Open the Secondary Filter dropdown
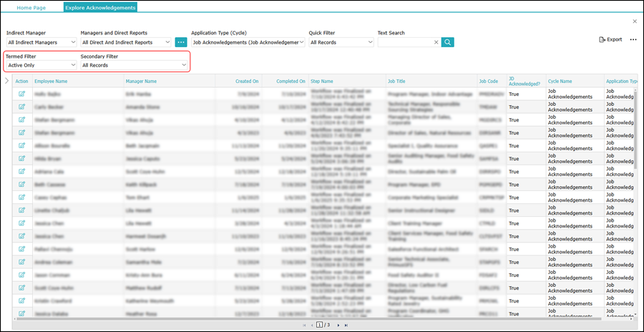 tap(134, 65)
